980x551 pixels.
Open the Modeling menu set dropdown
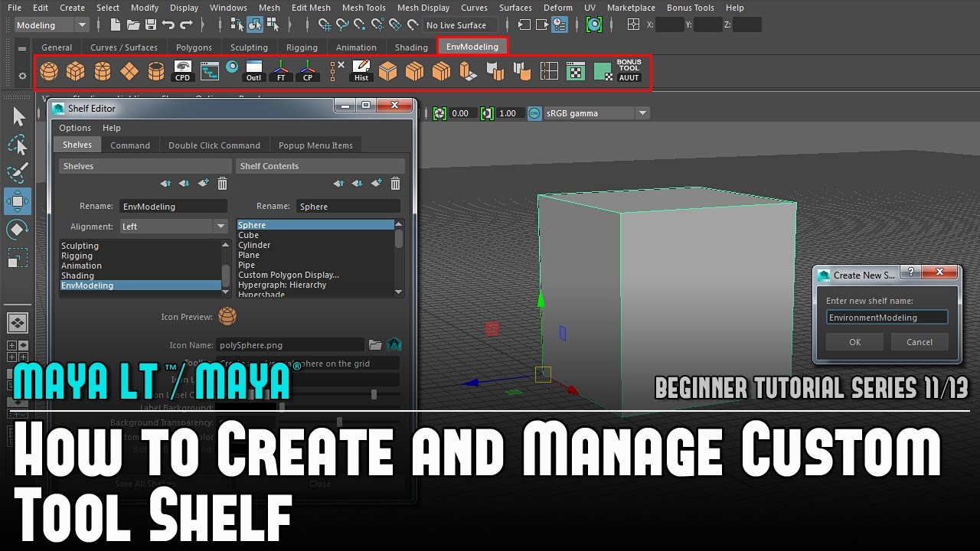[x=48, y=24]
